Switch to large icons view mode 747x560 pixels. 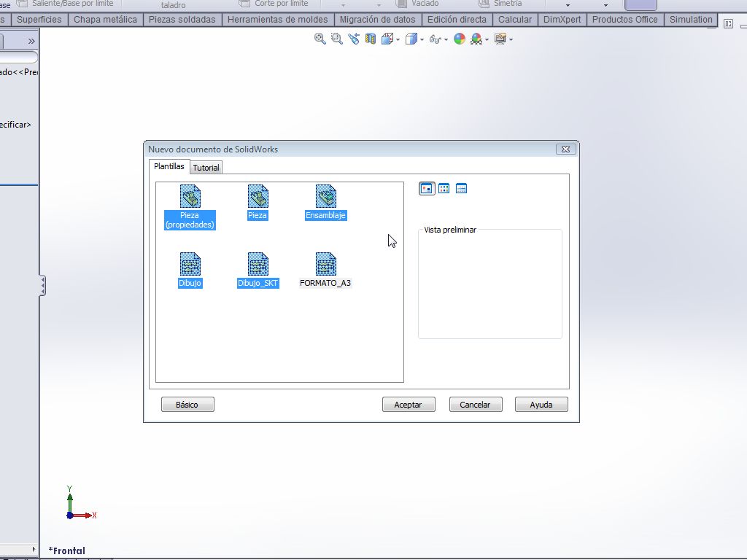point(427,189)
